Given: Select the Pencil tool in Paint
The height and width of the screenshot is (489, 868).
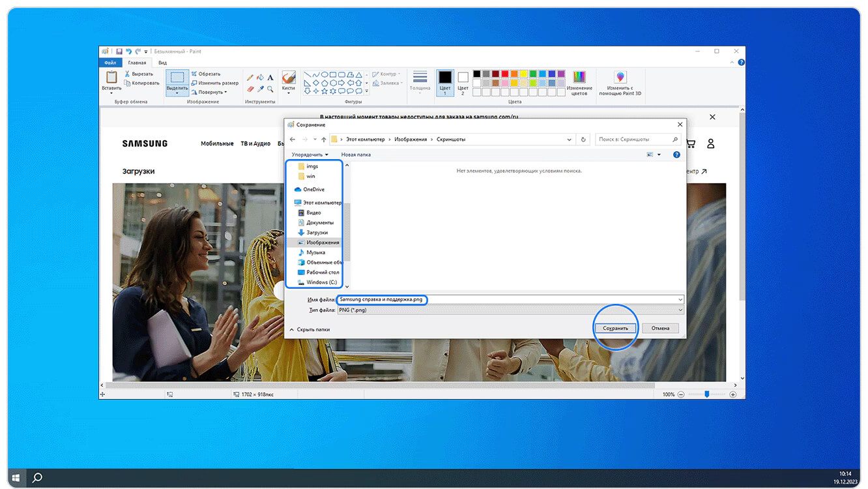Looking at the screenshot, I should [250, 78].
